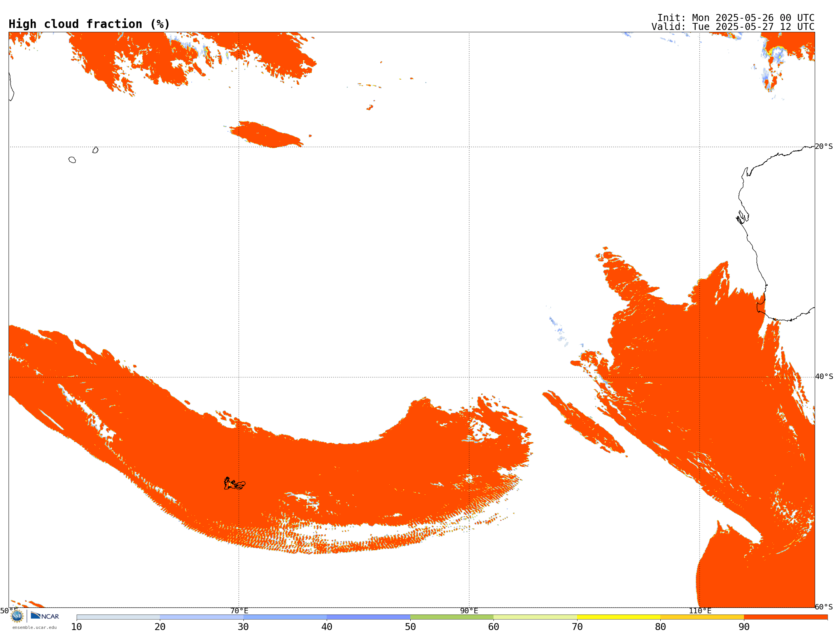Click the NCAR logo
The width and height of the screenshot is (840, 632).
45,616
